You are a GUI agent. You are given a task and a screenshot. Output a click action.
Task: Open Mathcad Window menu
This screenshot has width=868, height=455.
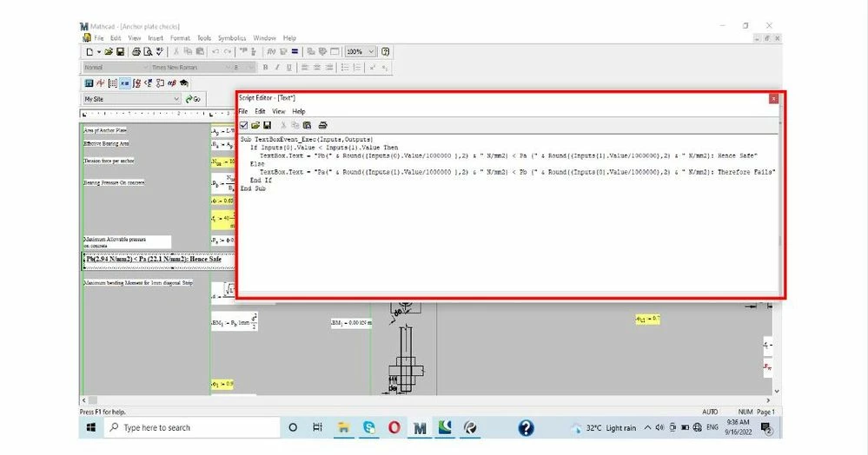(x=265, y=38)
